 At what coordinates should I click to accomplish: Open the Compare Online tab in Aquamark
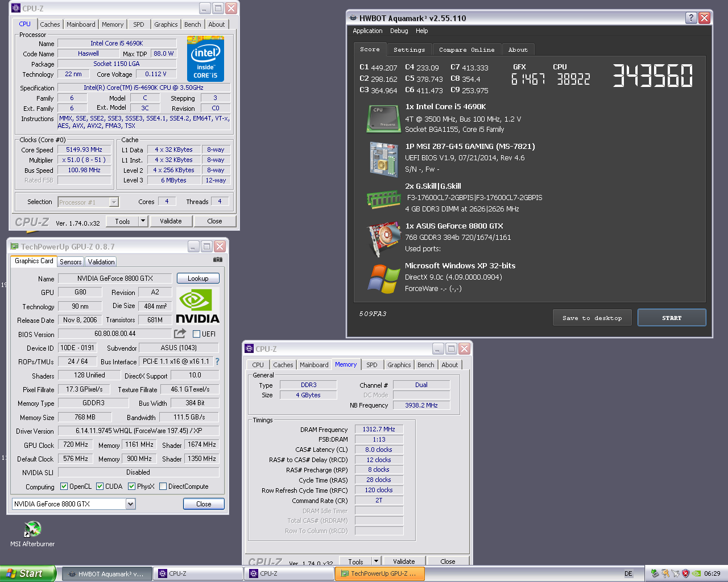click(467, 49)
